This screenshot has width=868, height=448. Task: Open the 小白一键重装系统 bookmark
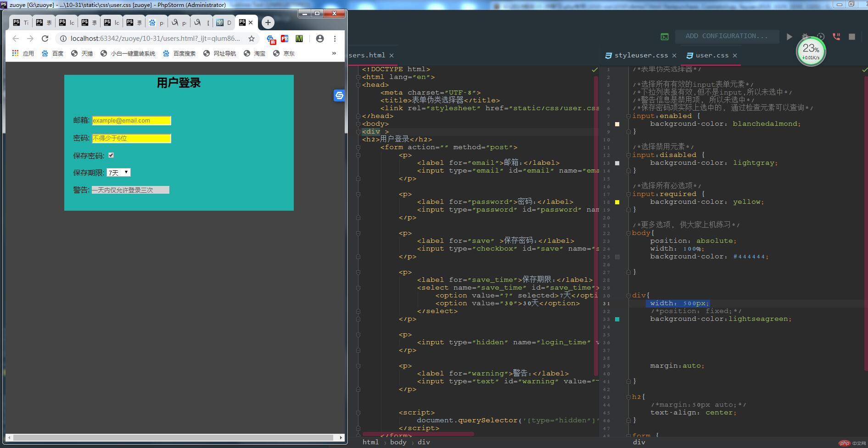point(128,53)
